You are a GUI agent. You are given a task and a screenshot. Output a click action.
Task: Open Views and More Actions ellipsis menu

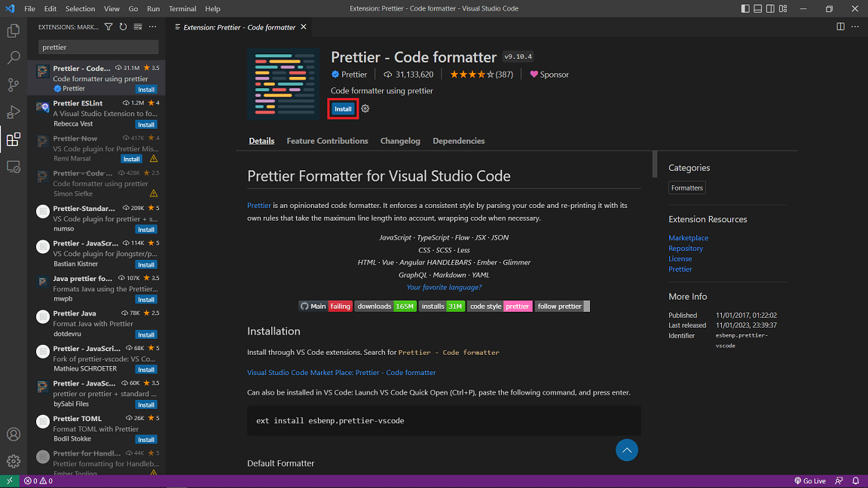[x=153, y=26]
